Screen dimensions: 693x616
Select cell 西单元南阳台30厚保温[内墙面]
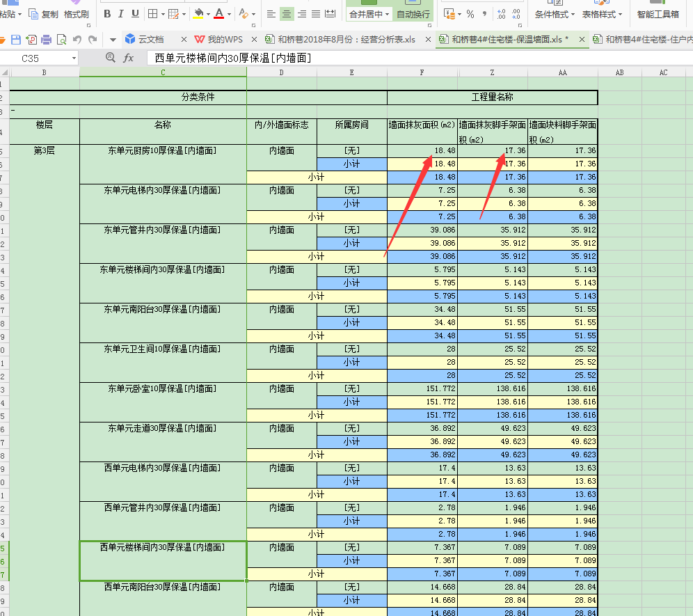point(163,599)
